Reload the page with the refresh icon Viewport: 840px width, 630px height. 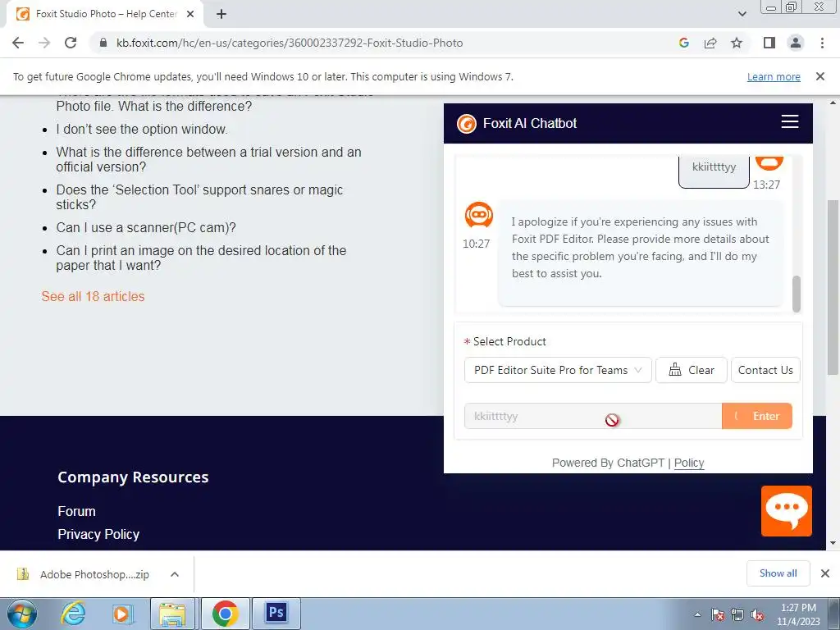(71, 43)
